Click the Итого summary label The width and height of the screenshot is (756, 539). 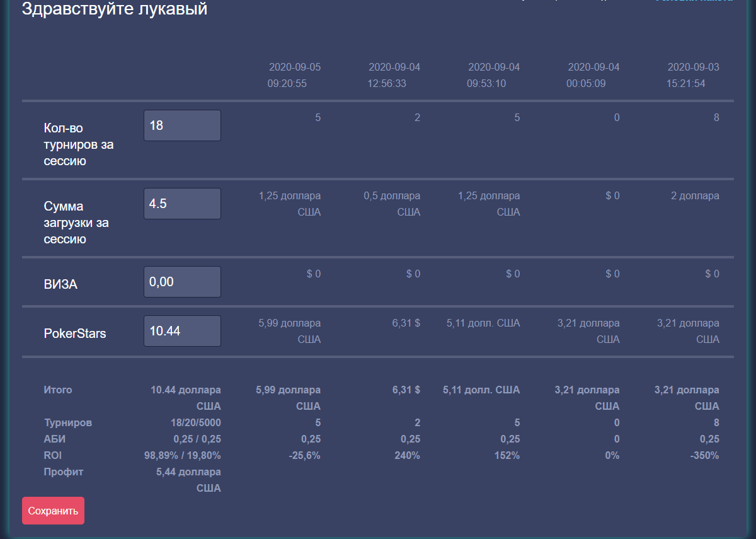point(58,390)
